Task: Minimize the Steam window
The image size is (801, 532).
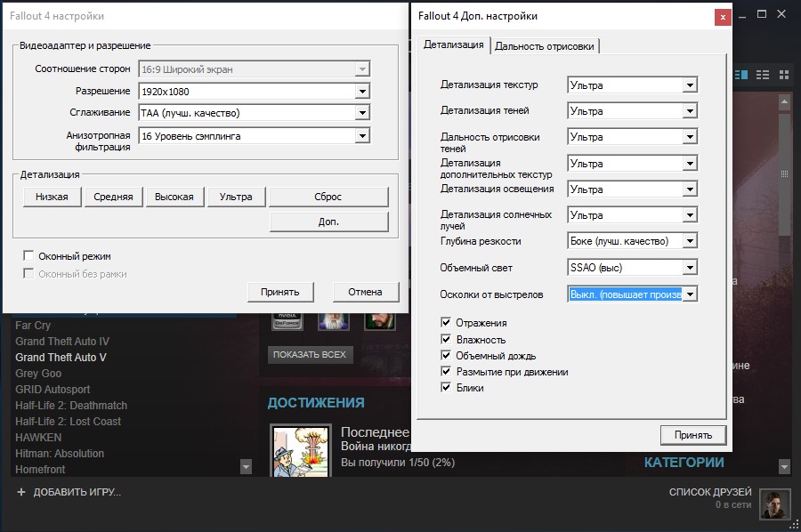Action: coord(742,17)
